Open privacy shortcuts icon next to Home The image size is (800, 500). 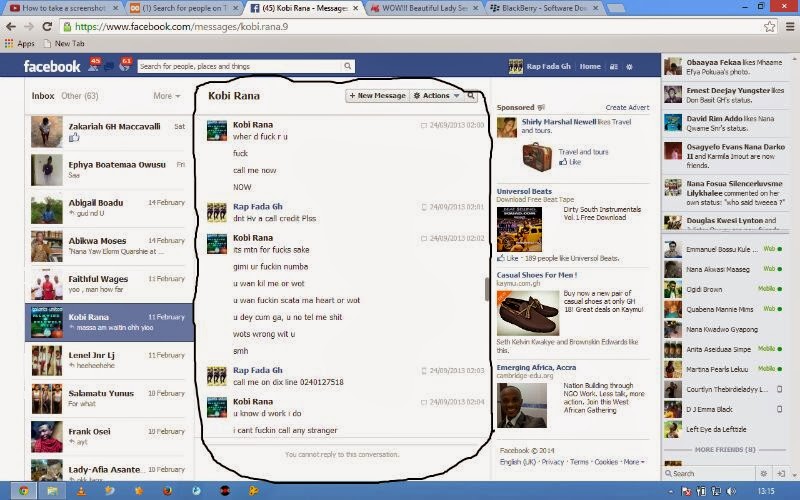coord(614,66)
